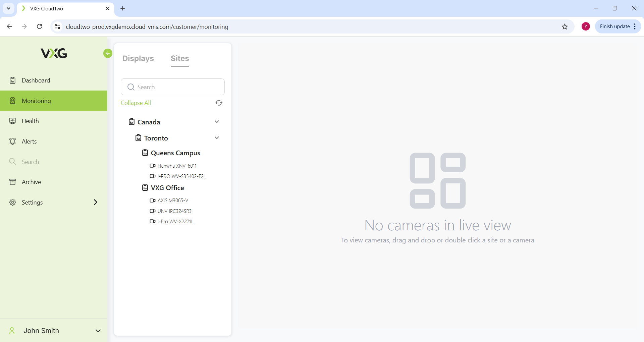Click the Dashboard sidebar icon

pyautogui.click(x=13, y=80)
